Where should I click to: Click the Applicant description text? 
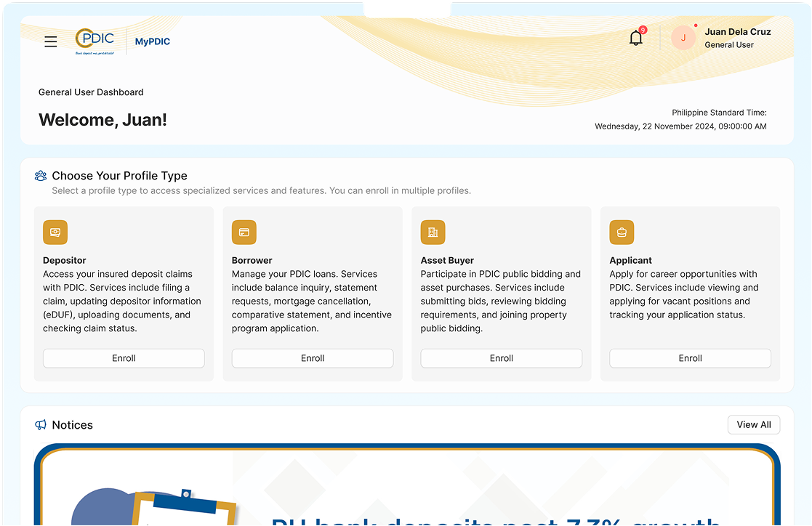(x=683, y=294)
